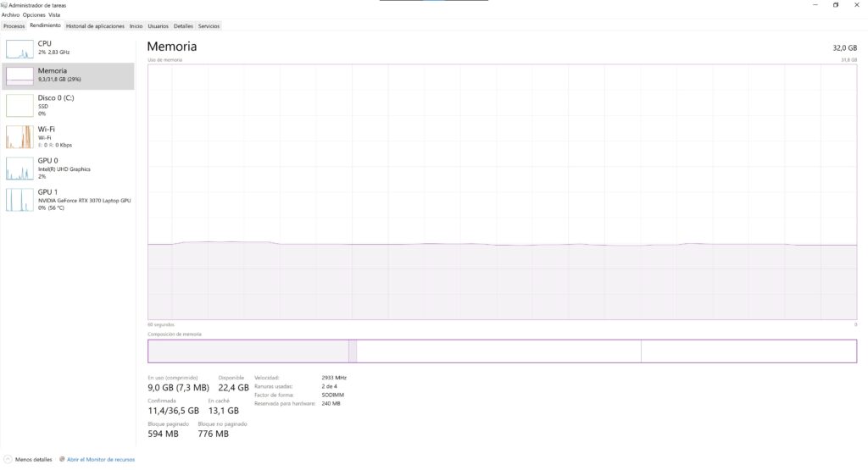Click the CPU usage mini graph thumbnail

click(x=19, y=49)
